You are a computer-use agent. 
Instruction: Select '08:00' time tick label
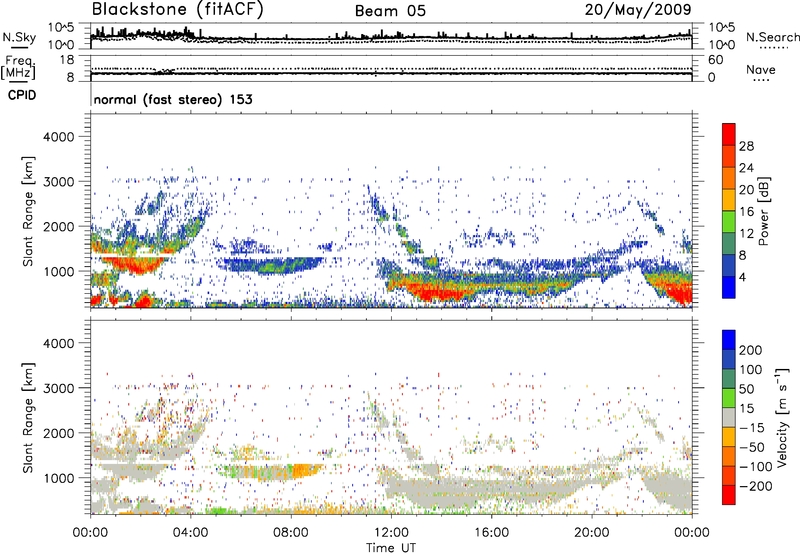tap(291, 533)
